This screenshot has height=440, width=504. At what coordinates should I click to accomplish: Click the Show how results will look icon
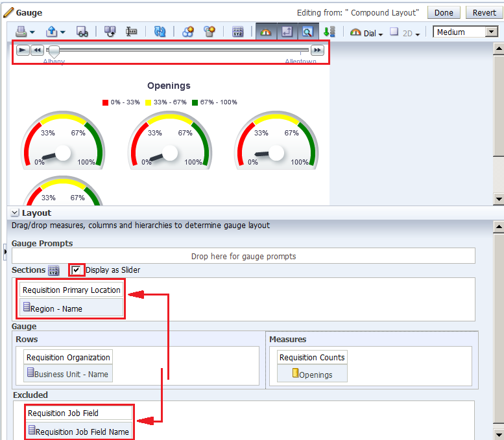point(82,32)
